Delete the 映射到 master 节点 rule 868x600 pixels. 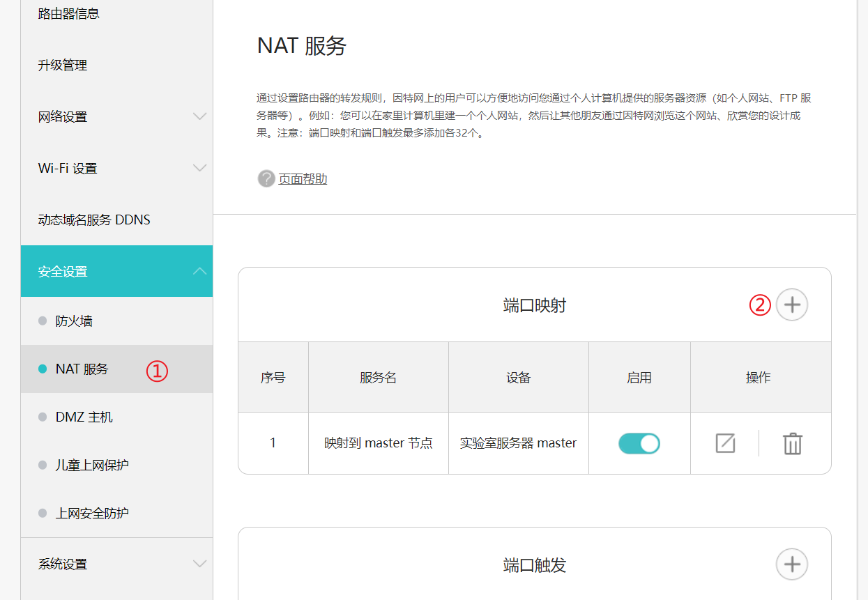pyautogui.click(x=791, y=443)
